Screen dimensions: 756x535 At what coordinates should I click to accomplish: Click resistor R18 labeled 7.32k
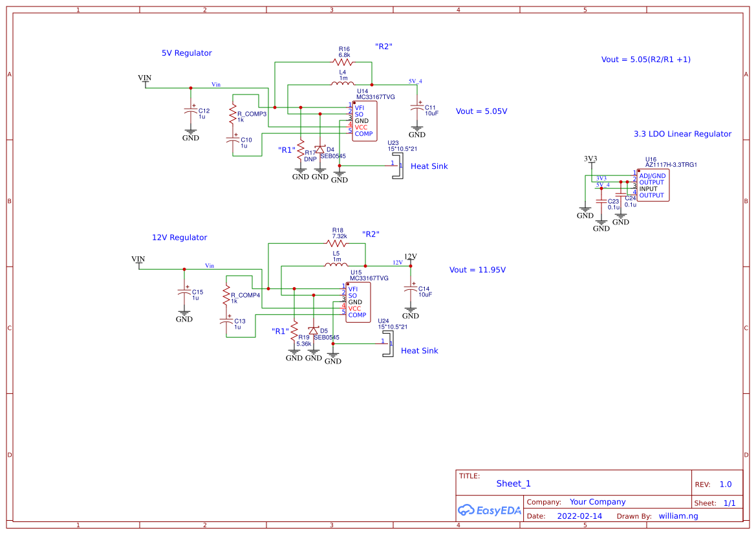(x=338, y=243)
